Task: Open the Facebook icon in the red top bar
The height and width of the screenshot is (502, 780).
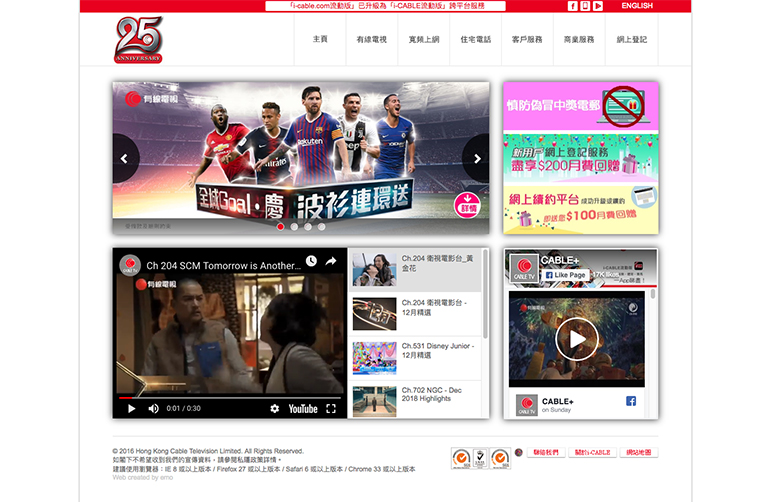Action: [x=572, y=6]
